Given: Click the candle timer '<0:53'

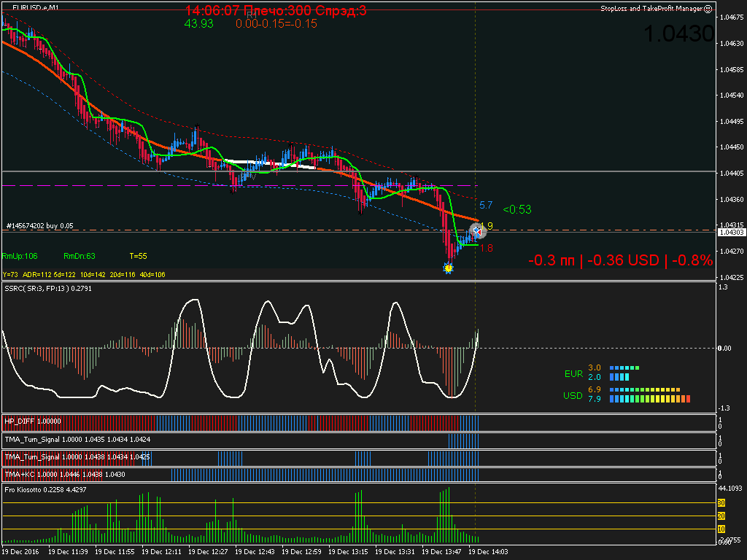Looking at the screenshot, I should (x=517, y=209).
